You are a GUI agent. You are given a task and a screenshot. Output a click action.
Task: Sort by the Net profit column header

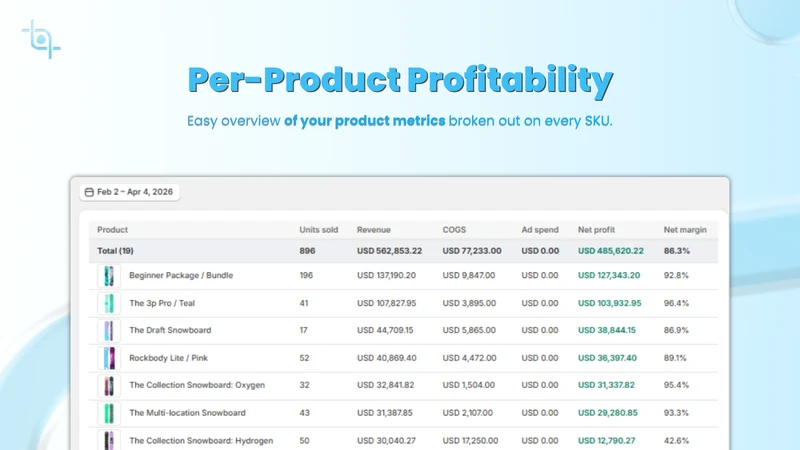coord(596,230)
